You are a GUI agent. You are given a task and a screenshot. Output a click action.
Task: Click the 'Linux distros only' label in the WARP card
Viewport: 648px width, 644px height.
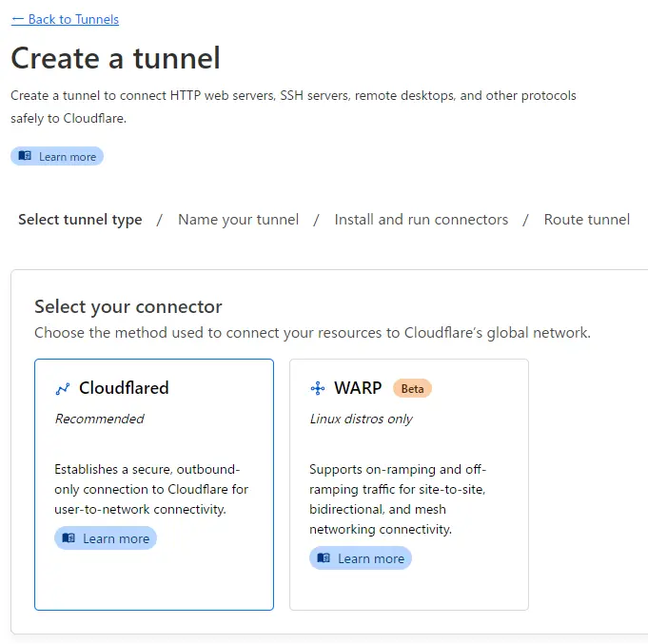362,419
